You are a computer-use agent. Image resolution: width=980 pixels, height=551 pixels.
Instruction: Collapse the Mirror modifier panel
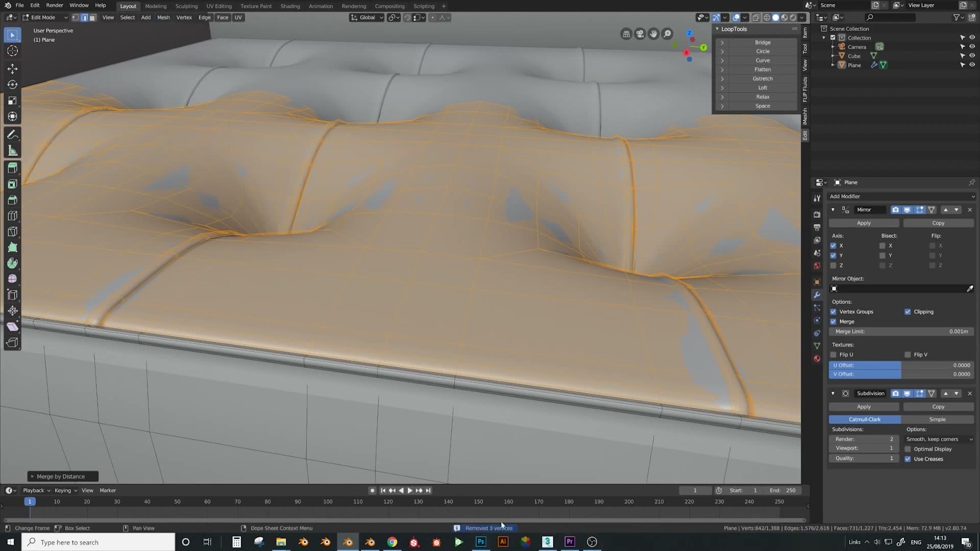(x=833, y=210)
